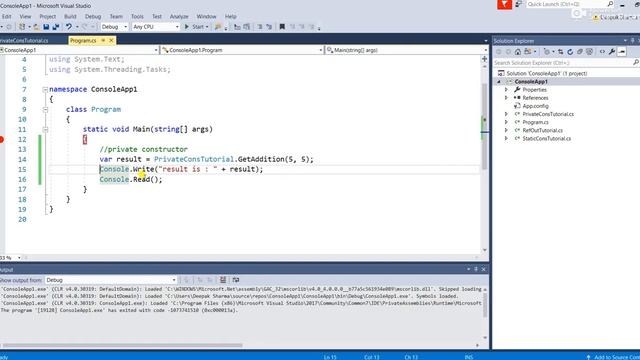
Task: Click Clear All icon in Output panel
Action: tap(222, 280)
